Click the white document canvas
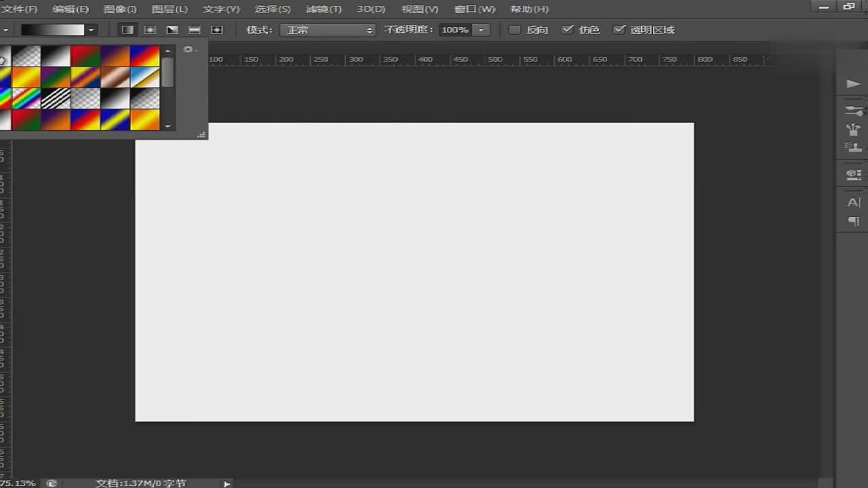This screenshot has width=868, height=488. pos(414,272)
